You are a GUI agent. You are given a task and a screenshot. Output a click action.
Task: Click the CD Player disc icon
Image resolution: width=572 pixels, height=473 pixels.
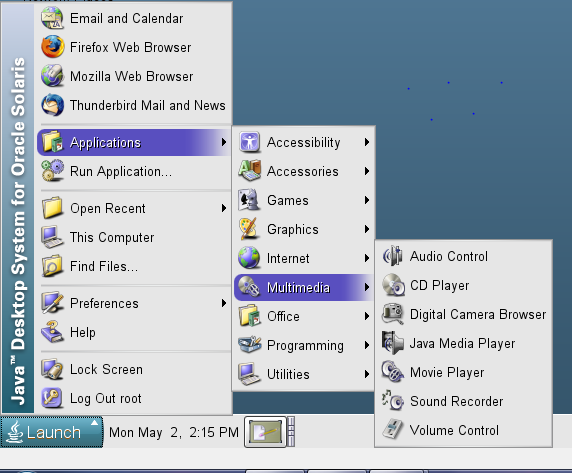393,285
